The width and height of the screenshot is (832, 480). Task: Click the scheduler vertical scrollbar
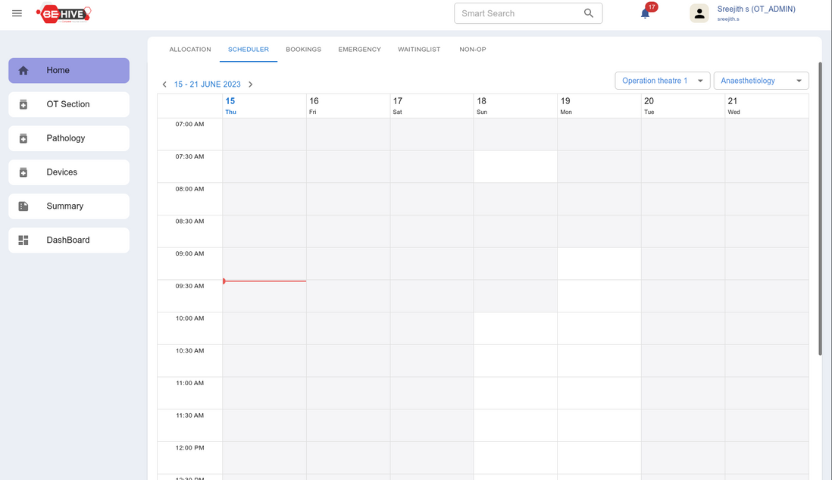(820, 209)
